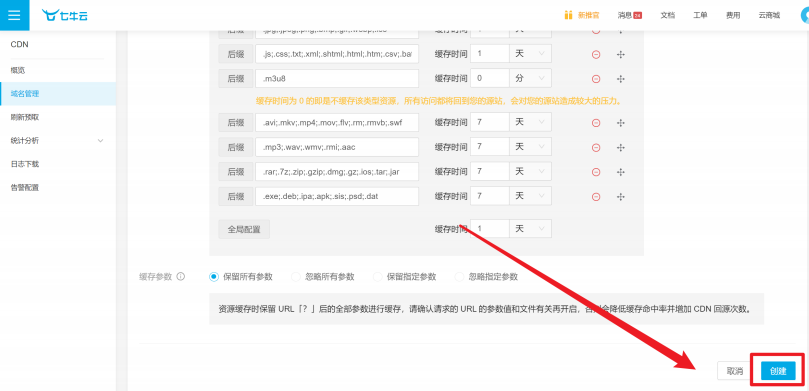Open time unit dropdown for 全局配置
809x391 pixels.
[x=530, y=229]
